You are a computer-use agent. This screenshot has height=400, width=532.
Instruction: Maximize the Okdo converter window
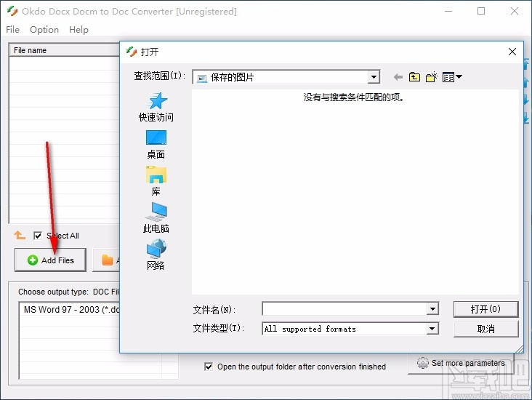(481, 11)
